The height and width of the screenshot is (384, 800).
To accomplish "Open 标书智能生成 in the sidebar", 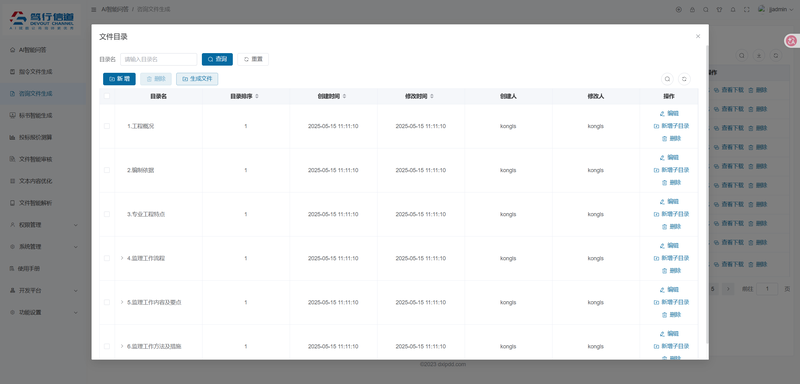I will coord(43,115).
